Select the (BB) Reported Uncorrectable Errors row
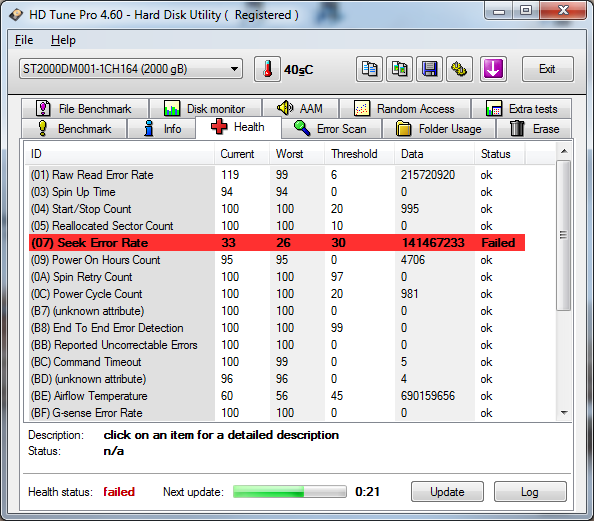The height and width of the screenshot is (521, 594). pyautogui.click(x=277, y=345)
